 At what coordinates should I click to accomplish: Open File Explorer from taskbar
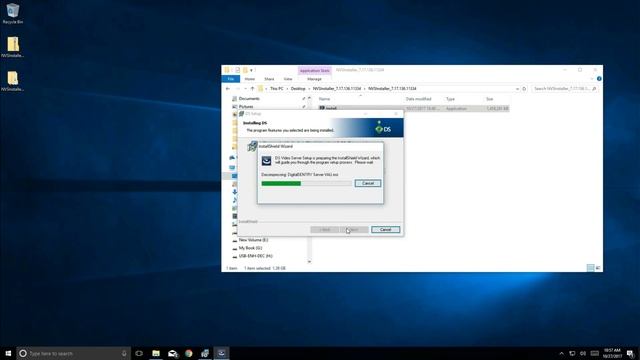pos(156,353)
